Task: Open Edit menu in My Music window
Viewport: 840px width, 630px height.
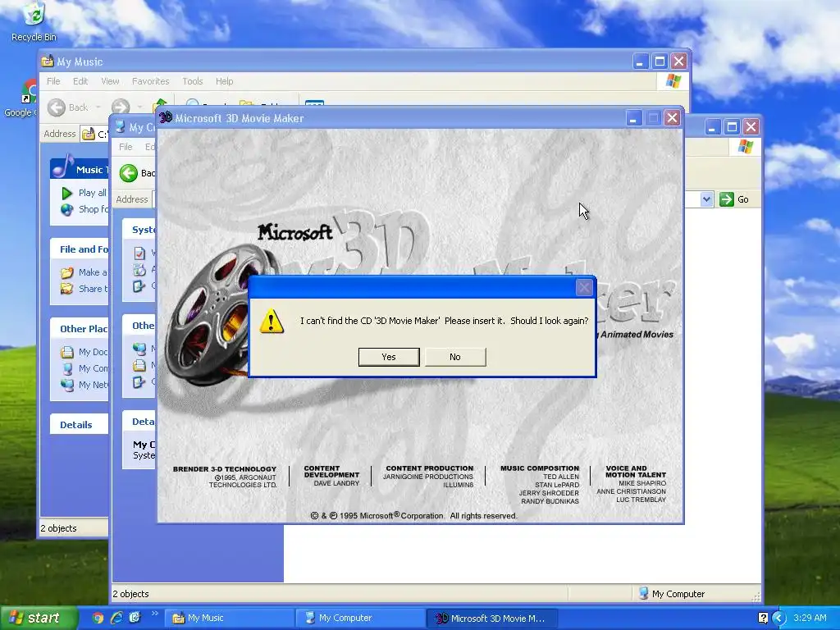Action: click(80, 81)
